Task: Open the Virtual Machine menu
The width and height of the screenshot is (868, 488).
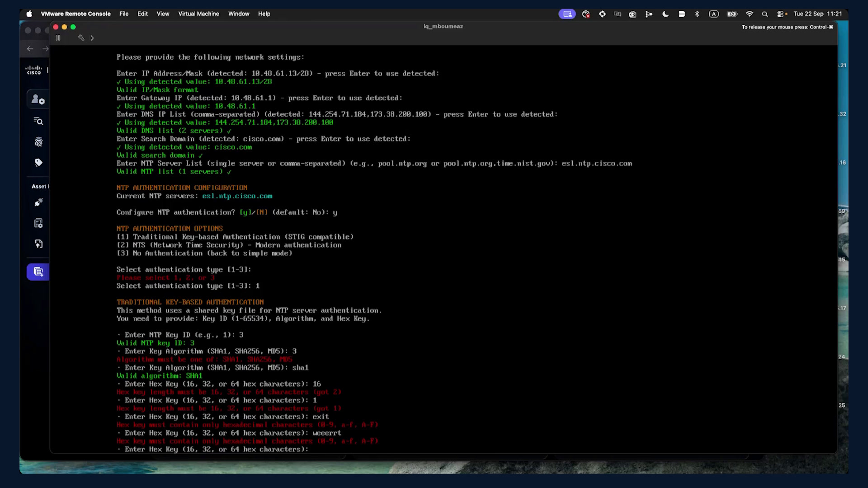Action: click(198, 14)
